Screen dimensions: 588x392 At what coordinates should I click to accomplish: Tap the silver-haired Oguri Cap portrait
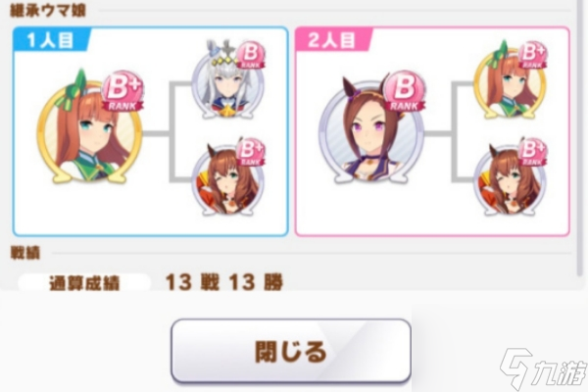click(227, 80)
